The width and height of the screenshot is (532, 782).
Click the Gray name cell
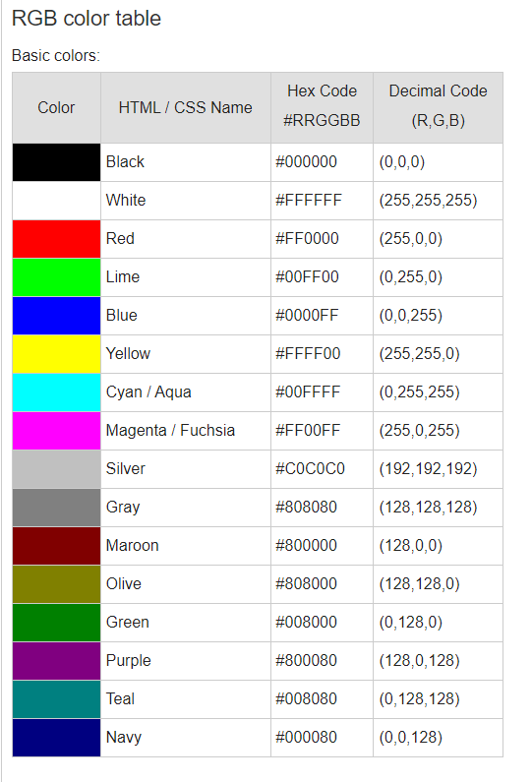point(186,508)
